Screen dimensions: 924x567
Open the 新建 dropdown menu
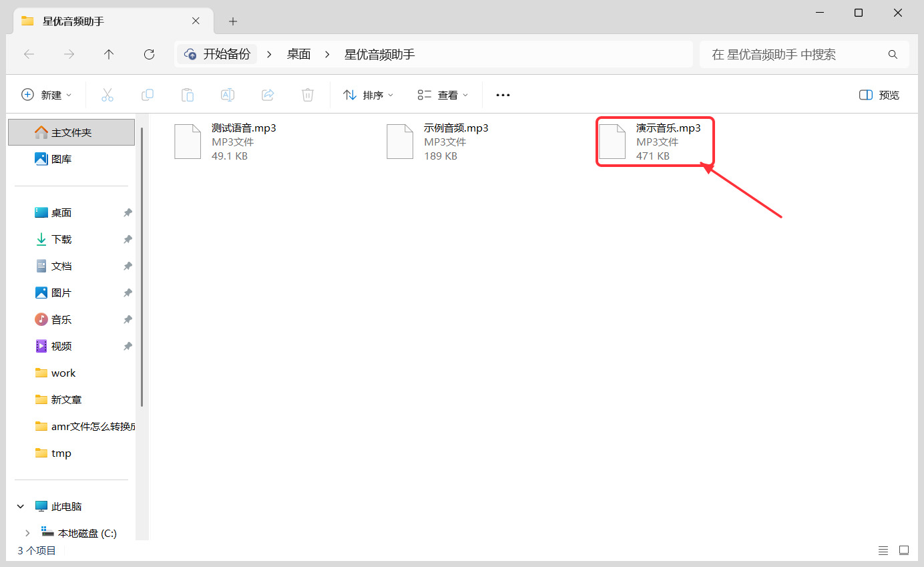47,95
